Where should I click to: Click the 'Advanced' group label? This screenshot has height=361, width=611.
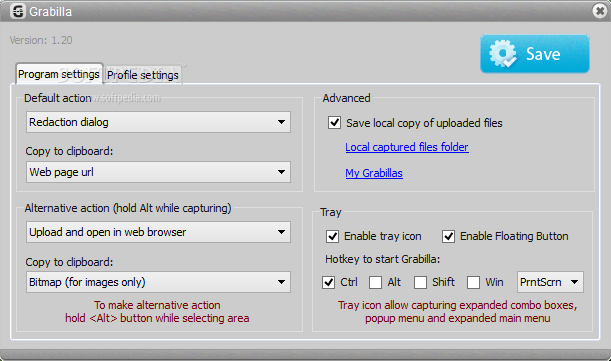[x=346, y=98]
